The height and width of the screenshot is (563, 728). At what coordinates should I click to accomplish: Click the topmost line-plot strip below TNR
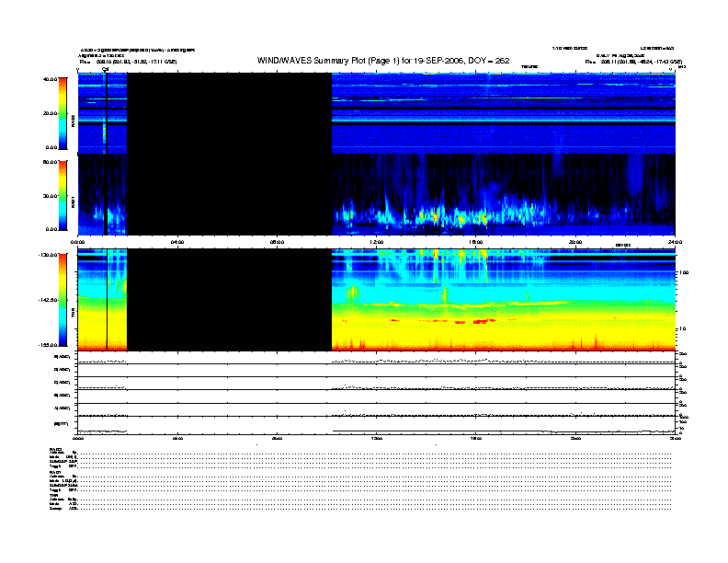tap(376, 358)
